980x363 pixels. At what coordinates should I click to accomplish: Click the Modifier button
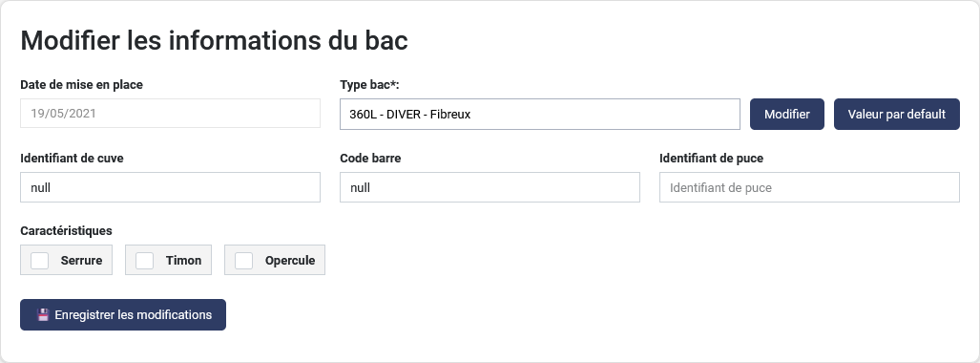pyautogui.click(x=787, y=114)
